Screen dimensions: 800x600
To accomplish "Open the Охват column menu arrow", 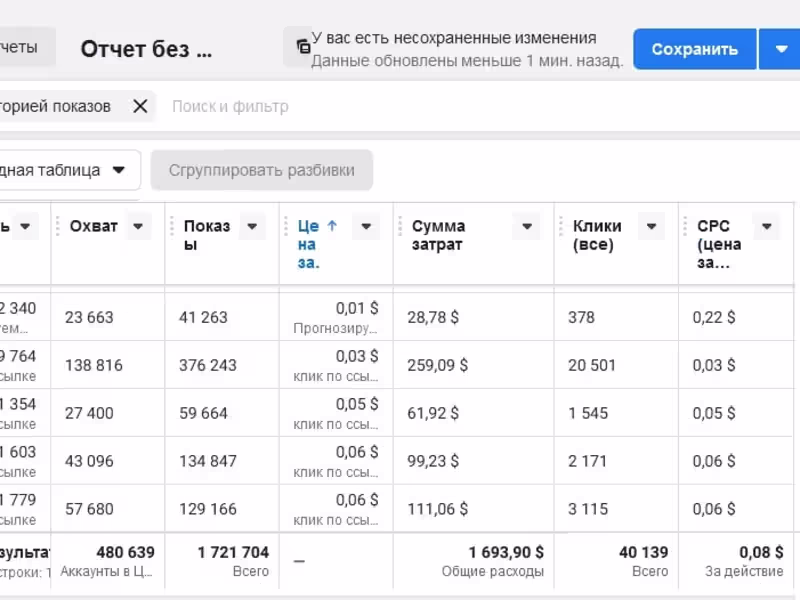I will coord(139,226).
